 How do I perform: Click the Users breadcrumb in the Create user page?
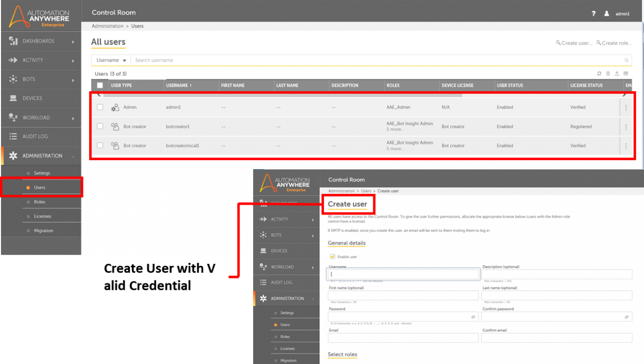pos(366,191)
